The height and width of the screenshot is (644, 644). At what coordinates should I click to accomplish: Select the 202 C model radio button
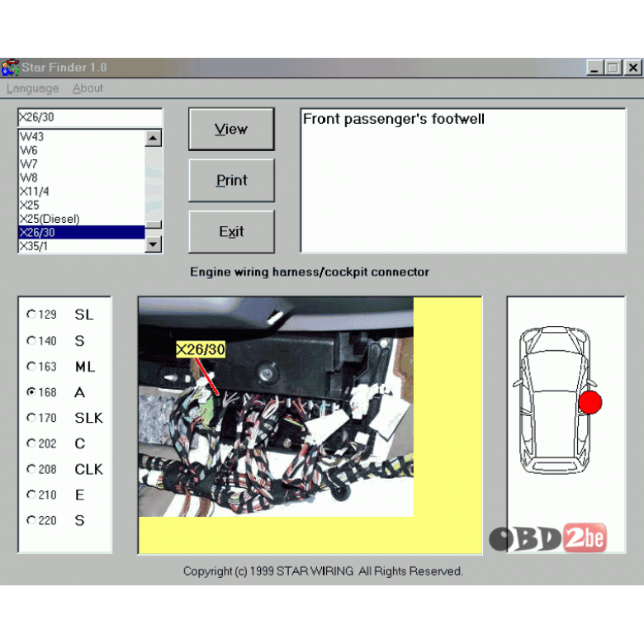(x=31, y=443)
